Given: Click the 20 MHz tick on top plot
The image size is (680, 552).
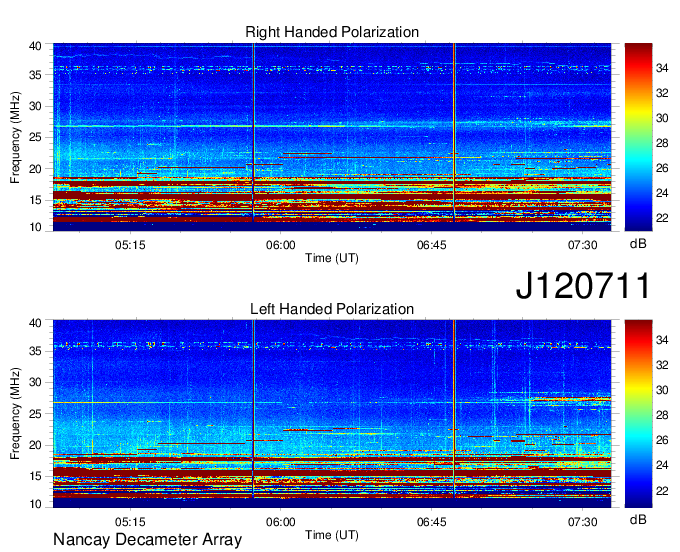Looking at the screenshot, I should pyautogui.click(x=35, y=169).
